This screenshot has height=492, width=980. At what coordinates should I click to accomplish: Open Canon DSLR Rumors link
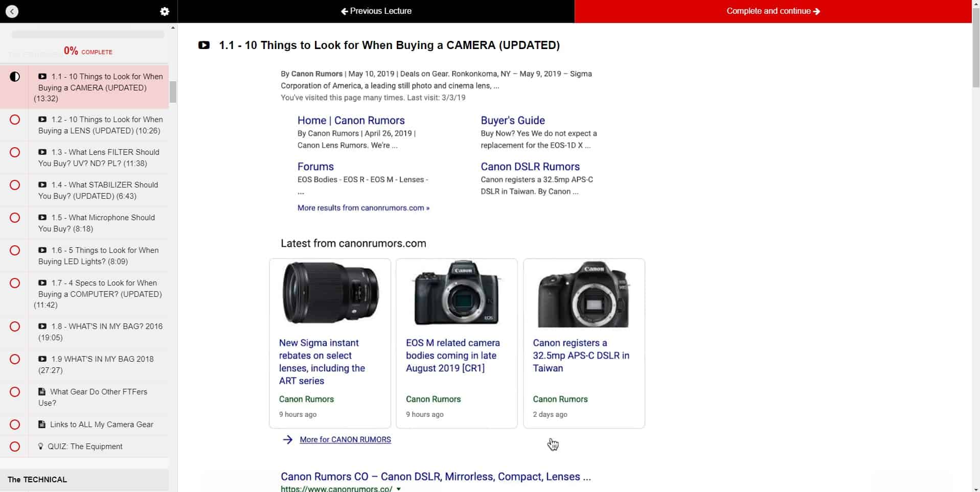tap(530, 167)
